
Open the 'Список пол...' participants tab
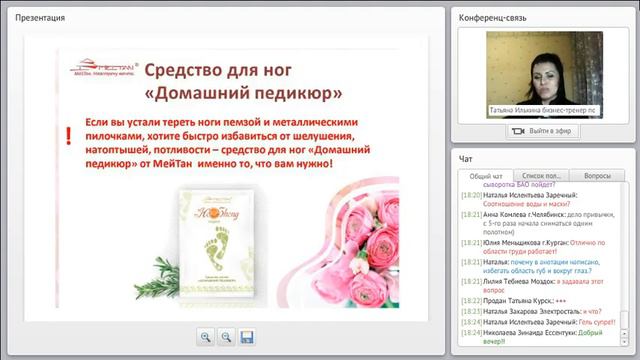541,176
